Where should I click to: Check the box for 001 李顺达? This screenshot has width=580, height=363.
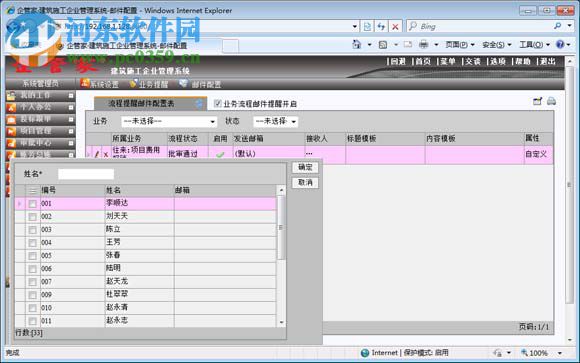point(33,204)
